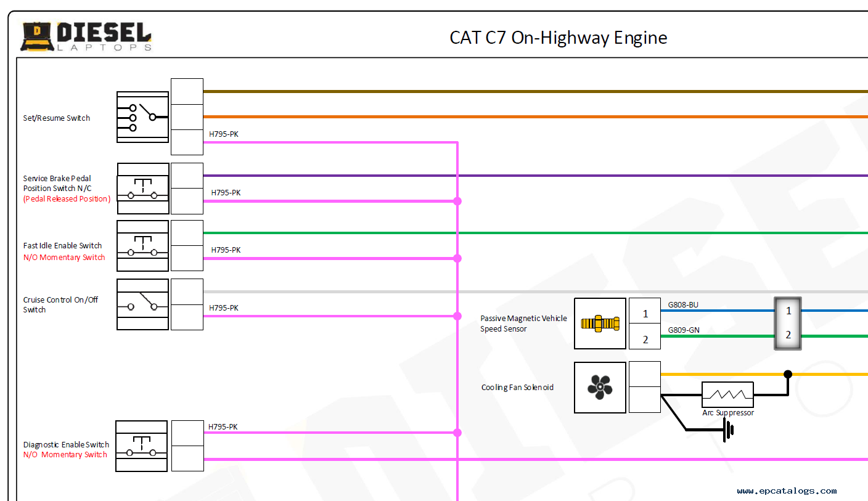The width and height of the screenshot is (868, 501).
Task: Click H795-PK label at Fast Idle switch
Action: (x=226, y=250)
